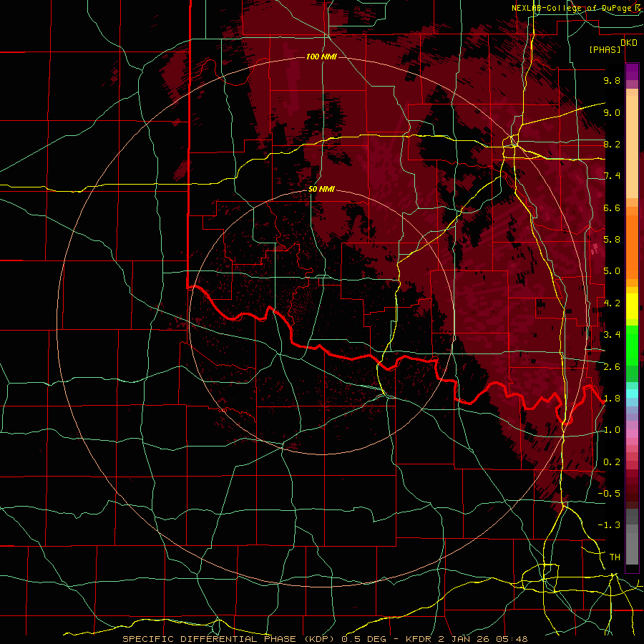Click the 9.0 value on the color scale

[x=612, y=112]
